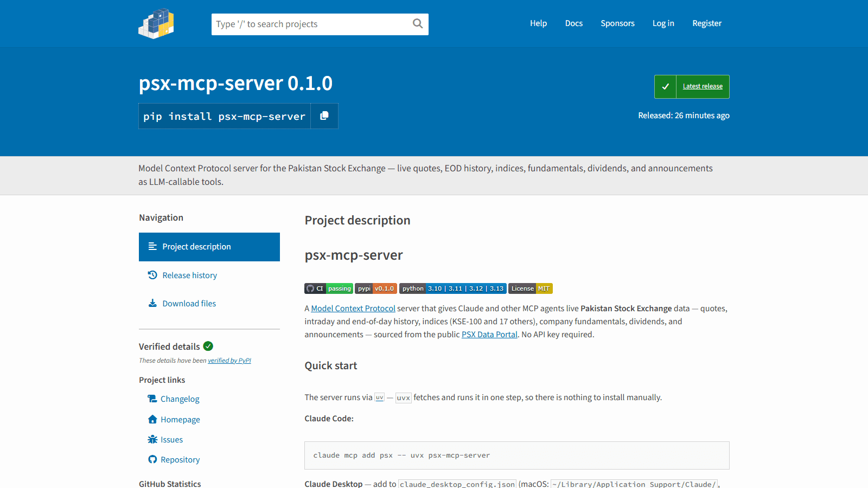This screenshot has width=868, height=488.
Task: Open the CI passing badge
Action: pos(329,288)
